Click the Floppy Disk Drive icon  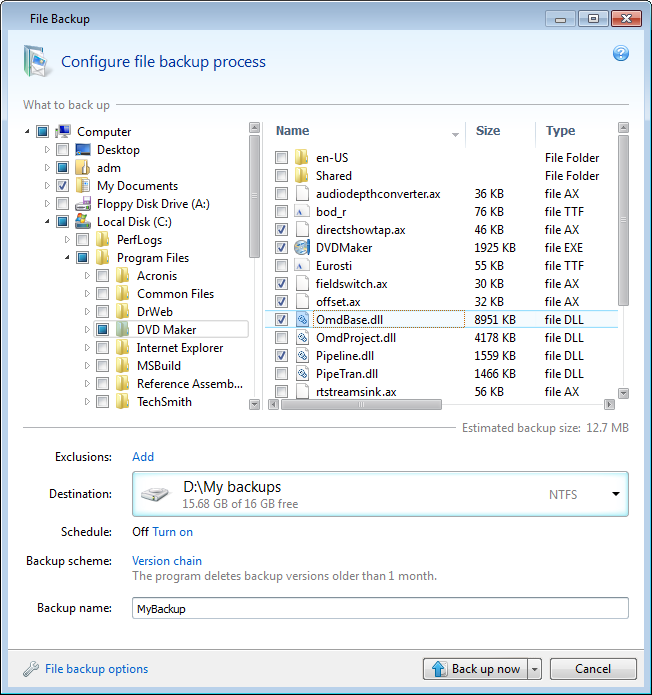83,203
